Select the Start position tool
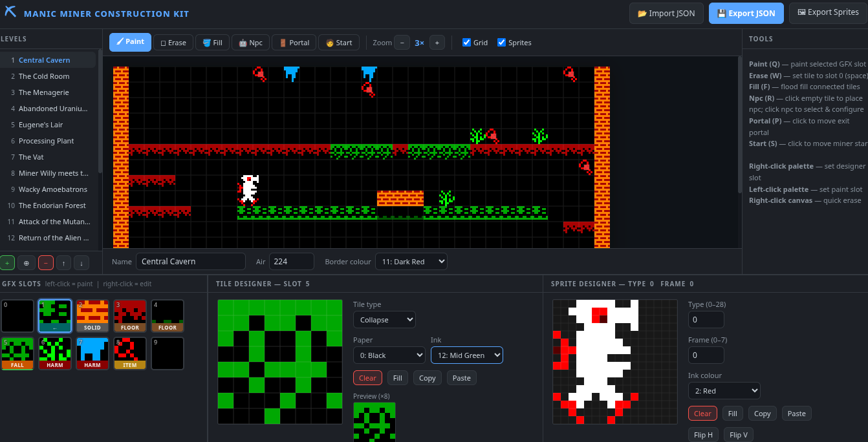The width and height of the screenshot is (868, 442). (339, 43)
